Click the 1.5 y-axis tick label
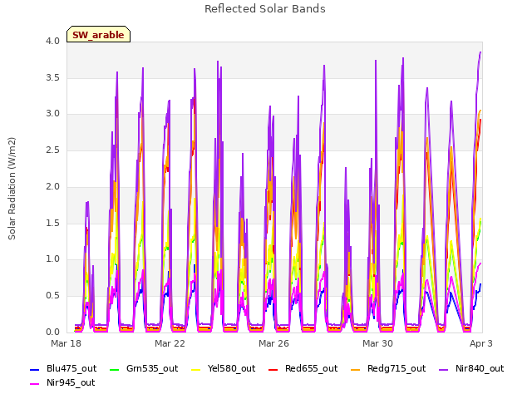 [53, 224]
